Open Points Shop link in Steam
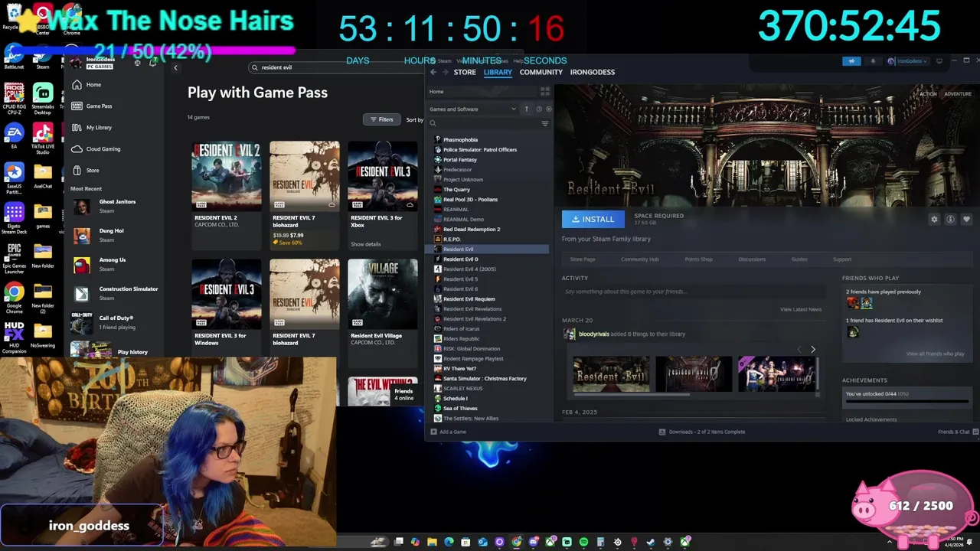This screenshot has width=980, height=551. [698, 259]
